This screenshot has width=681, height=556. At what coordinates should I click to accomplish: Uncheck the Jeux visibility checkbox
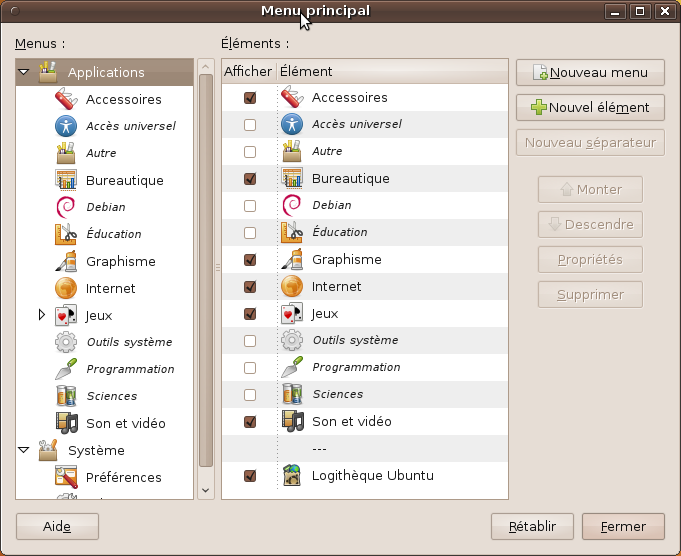click(x=250, y=313)
